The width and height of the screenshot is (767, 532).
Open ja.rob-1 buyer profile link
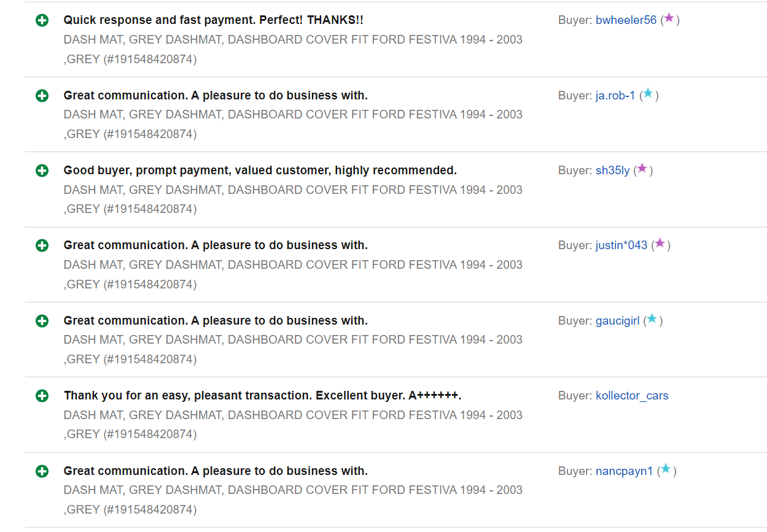[x=615, y=96]
